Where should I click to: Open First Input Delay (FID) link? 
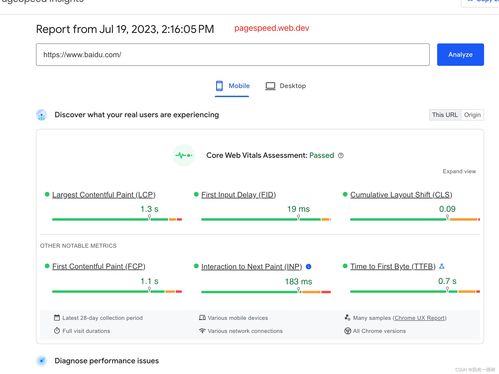coord(239,195)
